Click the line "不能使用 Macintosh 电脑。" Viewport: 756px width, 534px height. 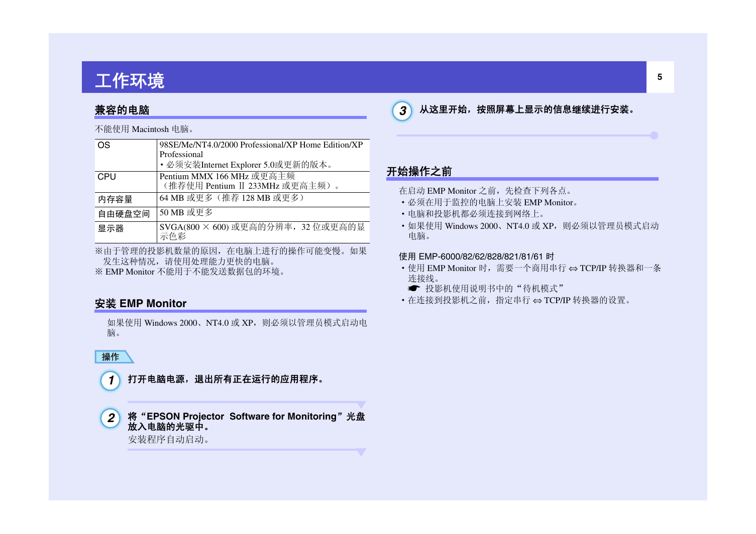click(x=144, y=129)
